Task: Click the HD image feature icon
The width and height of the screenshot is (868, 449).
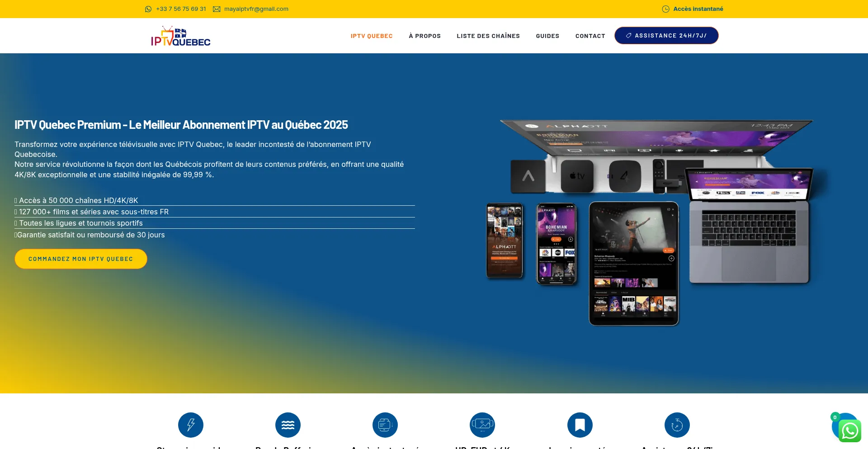Action: tap(482, 425)
